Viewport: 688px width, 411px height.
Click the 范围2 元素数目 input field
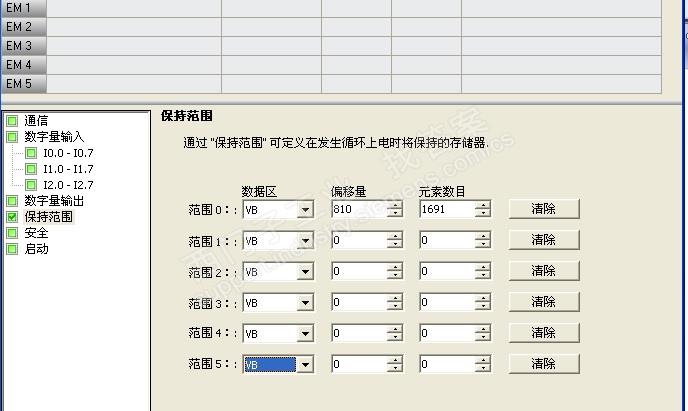coord(446,272)
